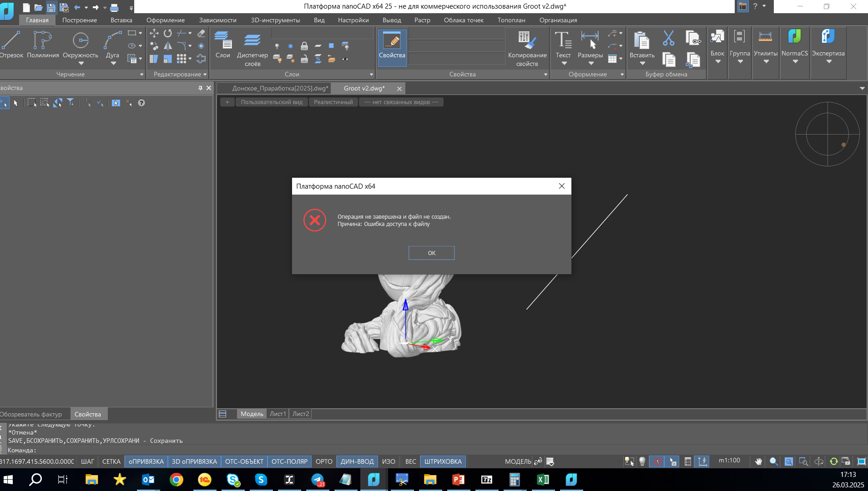Select the Отрезок (line) drawing tool
Image resolution: width=868 pixels, height=491 pixels.
pos(11,45)
